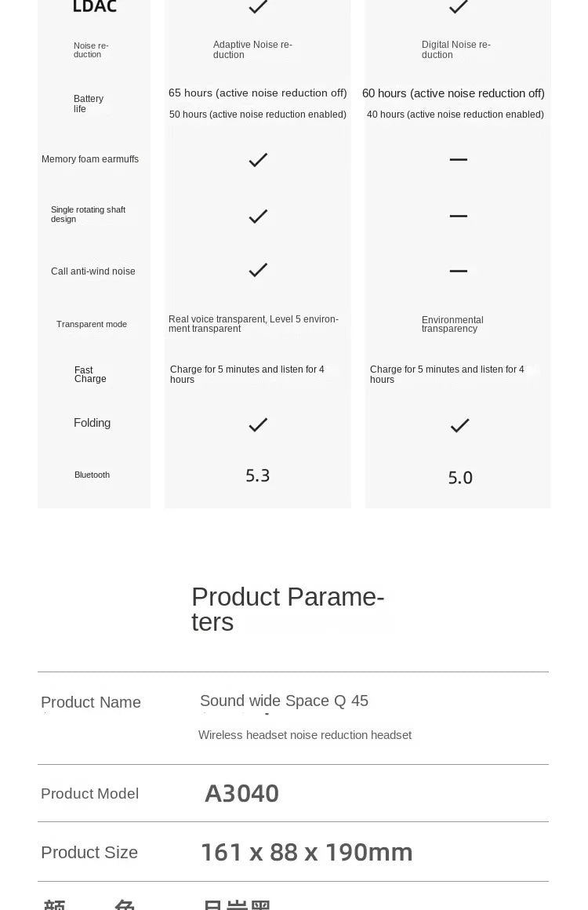Click the Real voice transparent description
The image size is (588, 910).
pos(253,324)
